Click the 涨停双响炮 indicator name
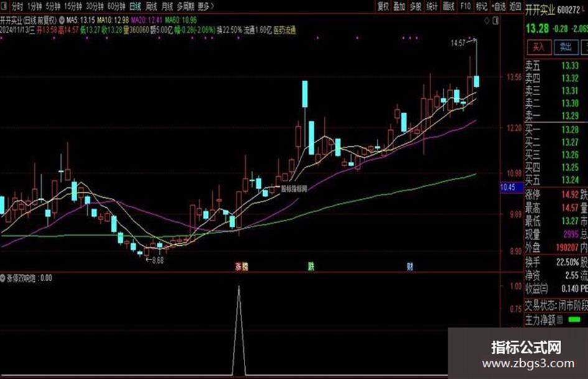Viewport: 588px width, 379px height. click(21, 278)
